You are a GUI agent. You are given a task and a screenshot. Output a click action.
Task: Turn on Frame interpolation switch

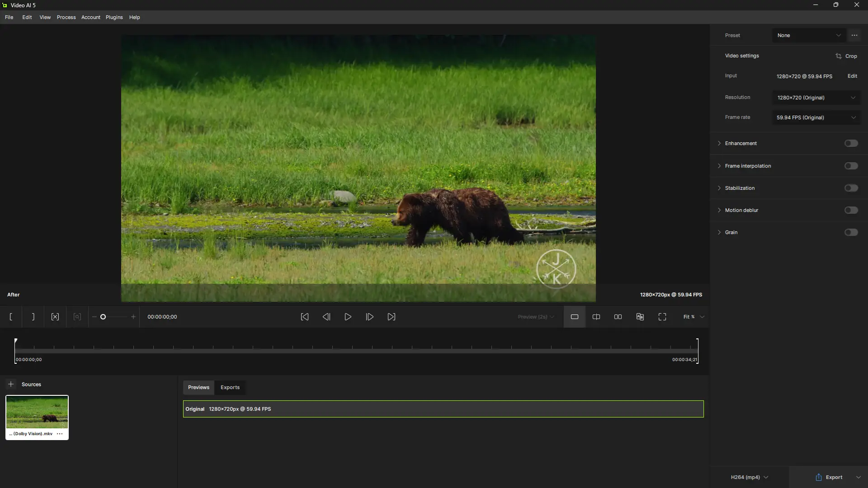click(851, 166)
